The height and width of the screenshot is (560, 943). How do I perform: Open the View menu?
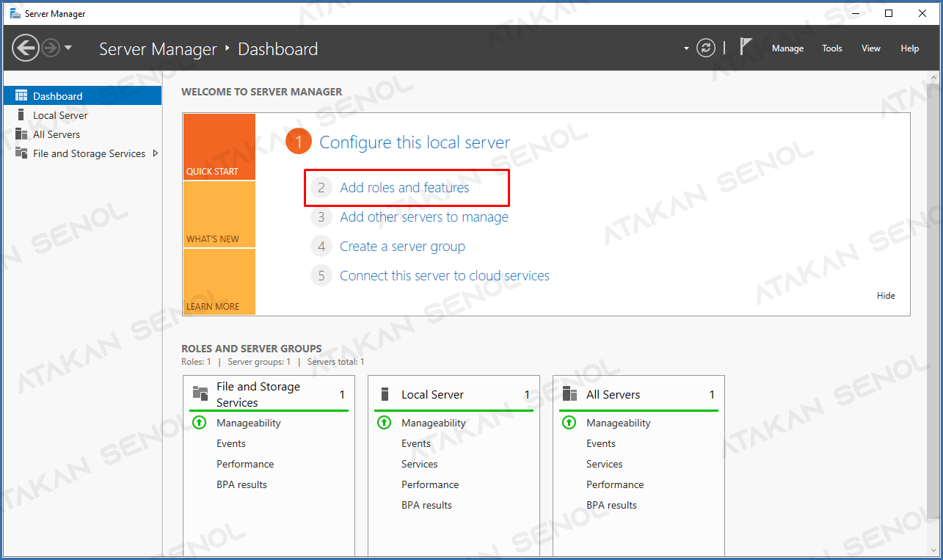[x=871, y=48]
